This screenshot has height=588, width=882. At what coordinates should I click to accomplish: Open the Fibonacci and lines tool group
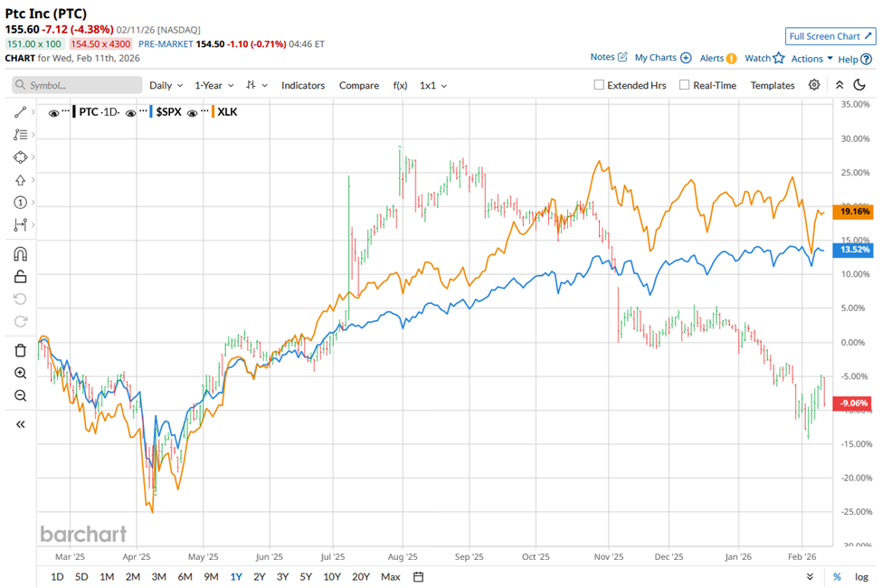coord(20,135)
